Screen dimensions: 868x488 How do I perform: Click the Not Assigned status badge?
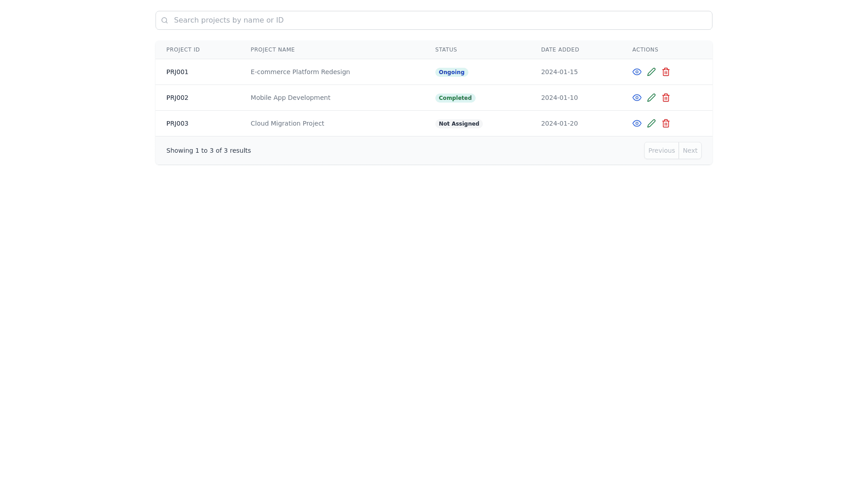(x=458, y=124)
